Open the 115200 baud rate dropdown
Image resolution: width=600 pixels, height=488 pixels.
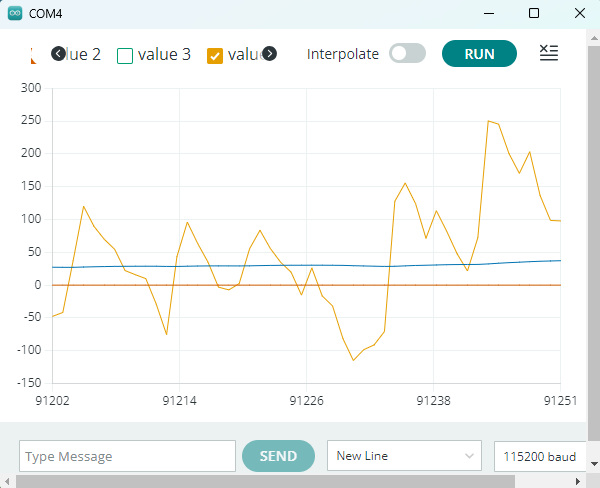coord(540,456)
